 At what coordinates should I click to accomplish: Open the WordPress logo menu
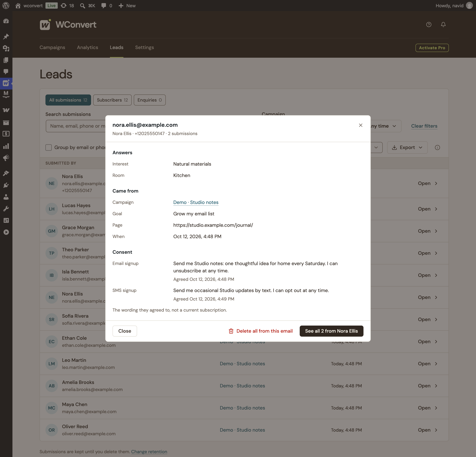coord(6,5)
